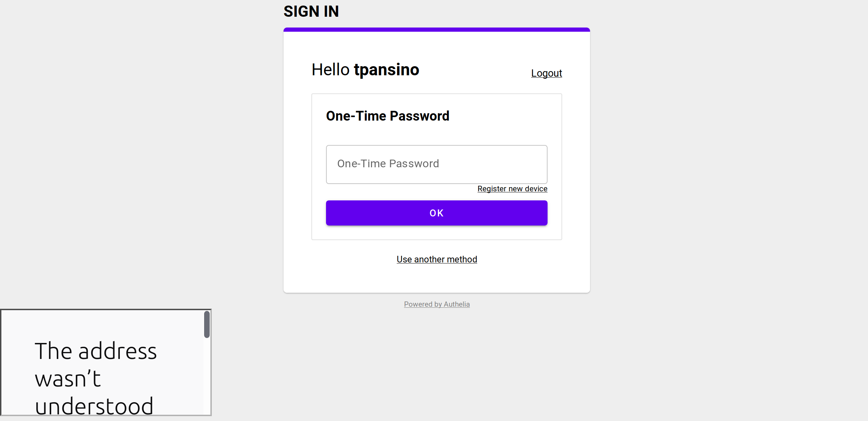Switch to a different authentication method
Viewport: 868px width, 421px height.
(x=436, y=259)
